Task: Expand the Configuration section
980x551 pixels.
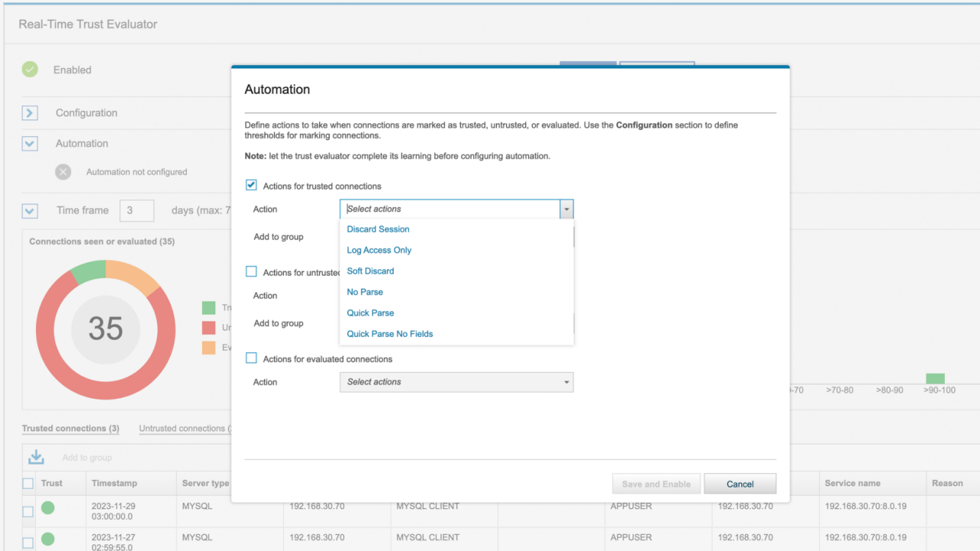Action: [x=29, y=112]
